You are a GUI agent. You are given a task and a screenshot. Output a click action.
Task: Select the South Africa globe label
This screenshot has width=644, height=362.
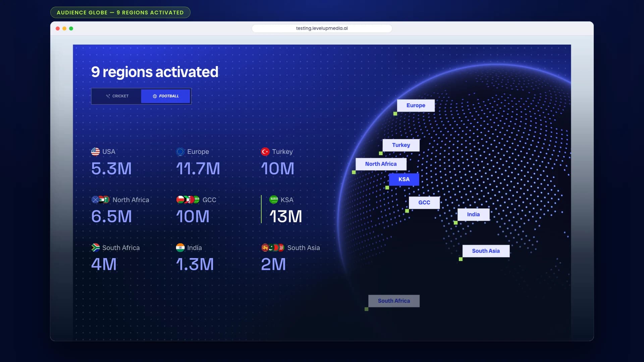coord(394,301)
